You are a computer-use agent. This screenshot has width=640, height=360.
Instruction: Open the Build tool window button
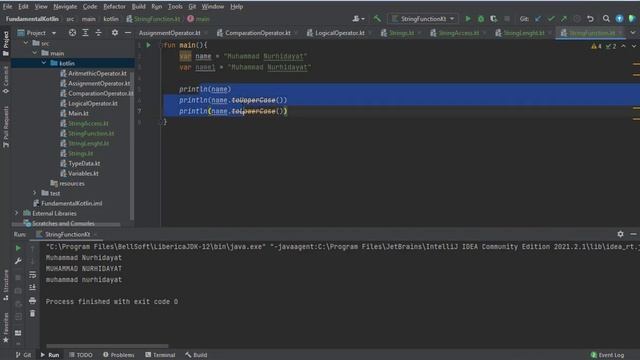click(x=196, y=355)
